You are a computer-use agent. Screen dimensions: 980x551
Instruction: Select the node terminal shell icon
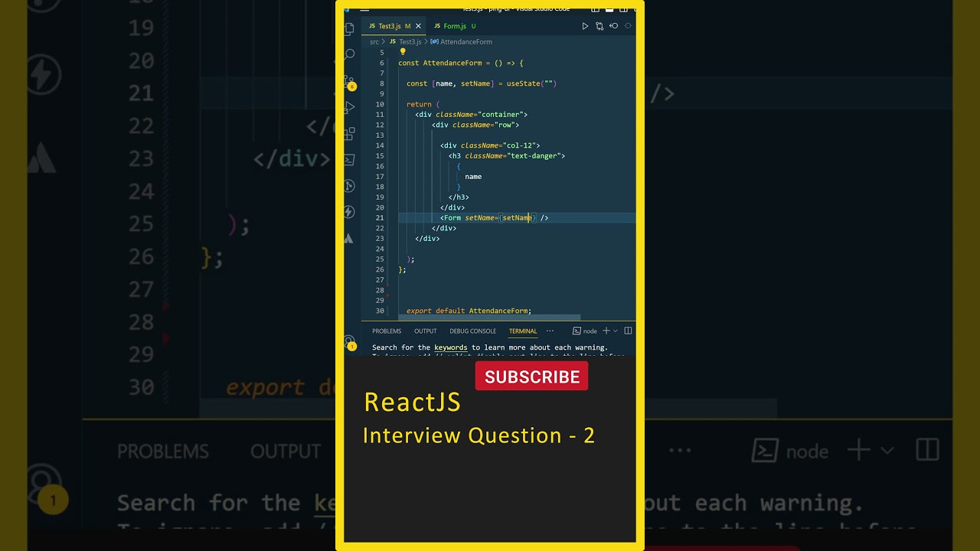coord(577,331)
